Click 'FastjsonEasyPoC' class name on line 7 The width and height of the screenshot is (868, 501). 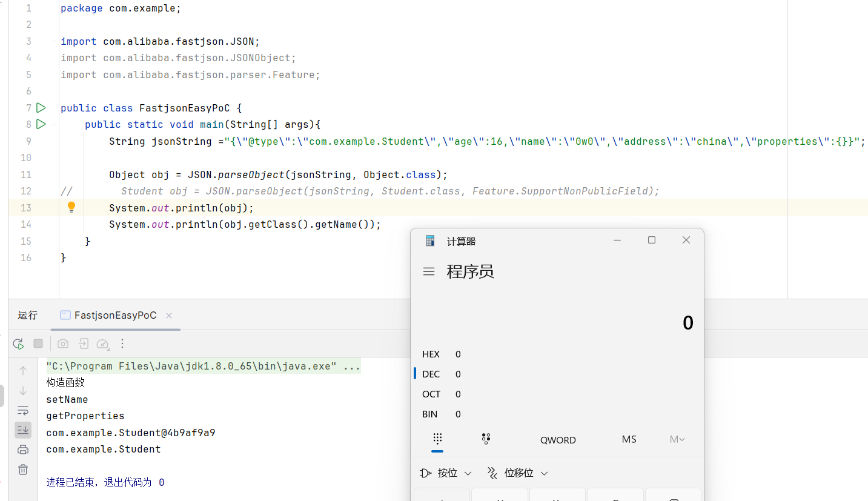(185, 108)
